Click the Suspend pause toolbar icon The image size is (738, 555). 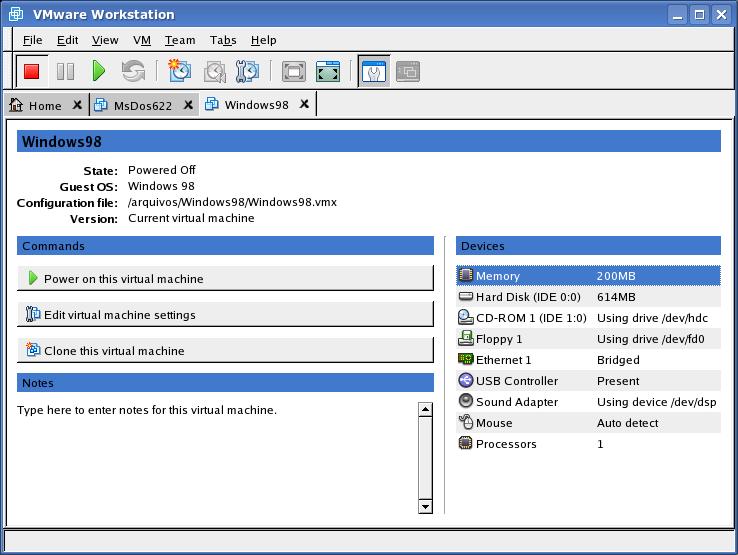point(65,72)
